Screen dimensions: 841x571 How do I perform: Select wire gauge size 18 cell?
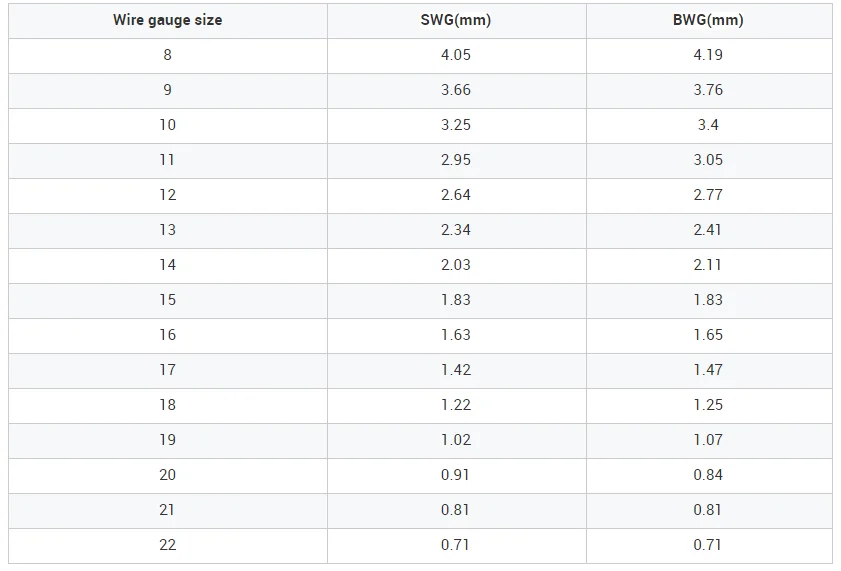click(167, 405)
